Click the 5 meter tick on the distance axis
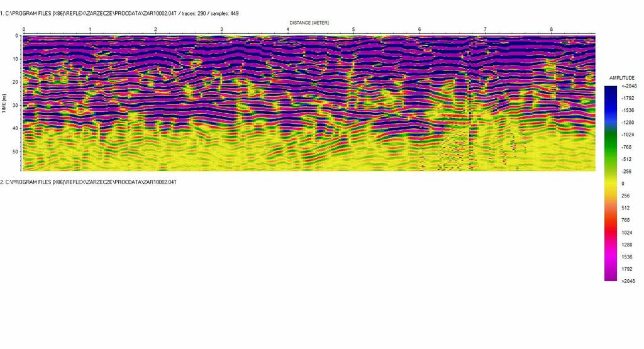Viewport: 644px width, 349px height. [353, 30]
